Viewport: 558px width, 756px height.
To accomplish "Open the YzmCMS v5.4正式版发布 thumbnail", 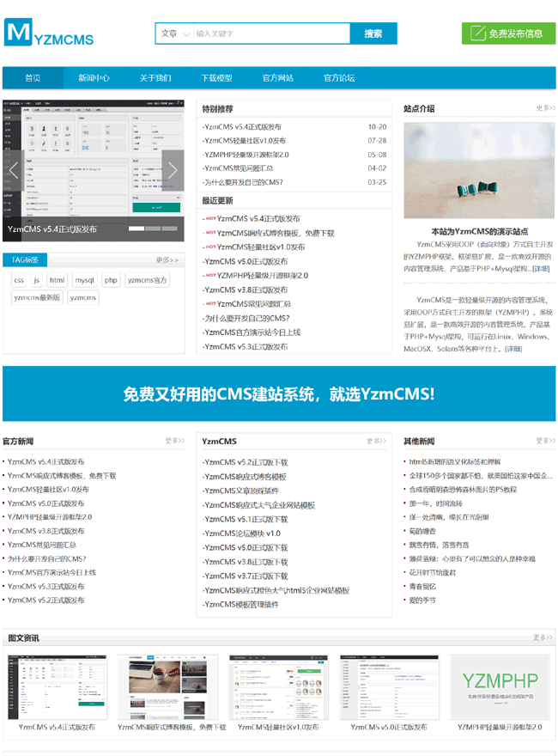I will pos(57,687).
